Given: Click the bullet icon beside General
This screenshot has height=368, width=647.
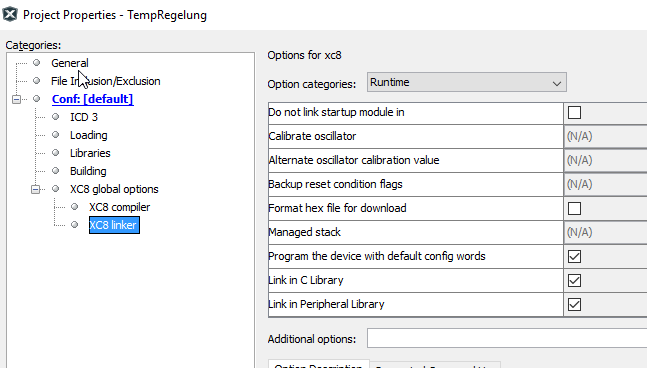Looking at the screenshot, I should tap(37, 63).
